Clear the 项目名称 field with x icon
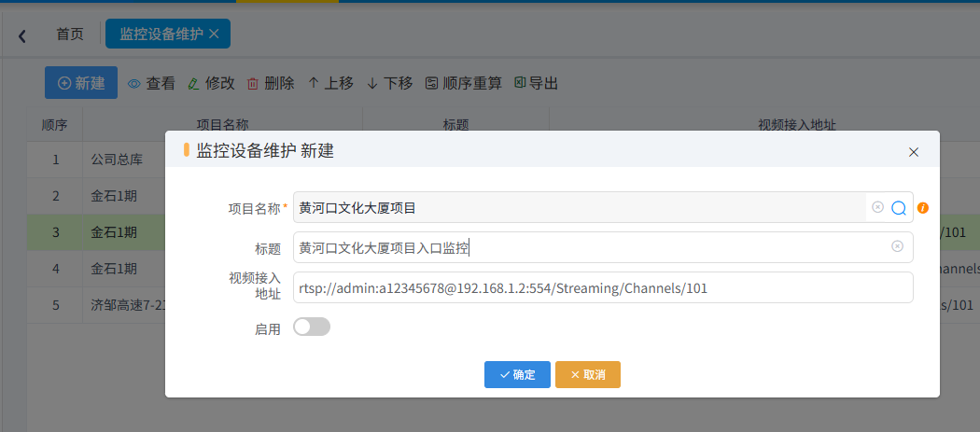 877,207
